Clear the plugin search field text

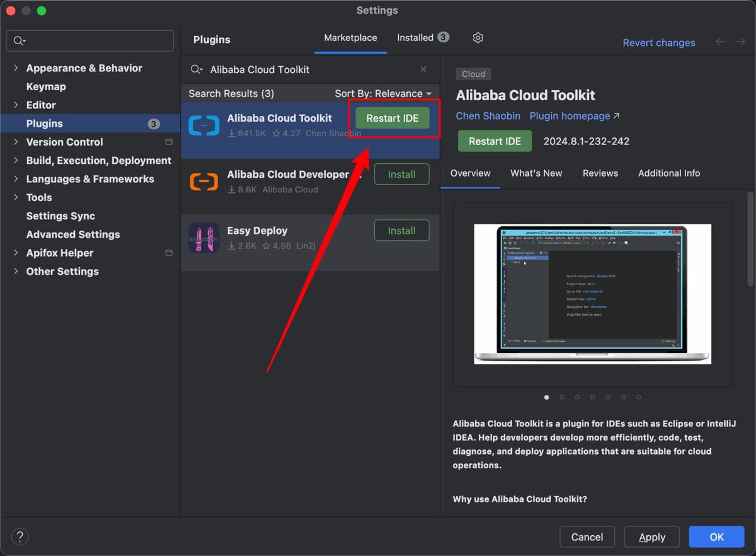(423, 69)
